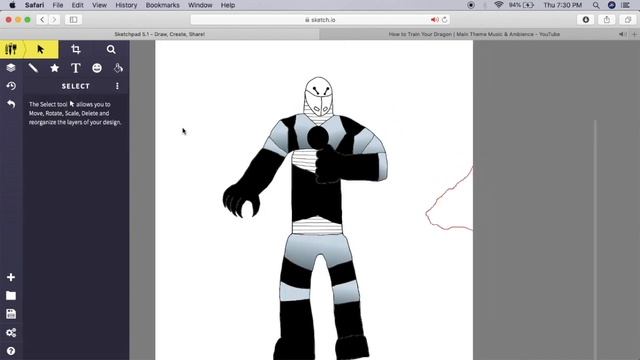
Task: Click the black circle on robot chest
Action: [x=318, y=138]
